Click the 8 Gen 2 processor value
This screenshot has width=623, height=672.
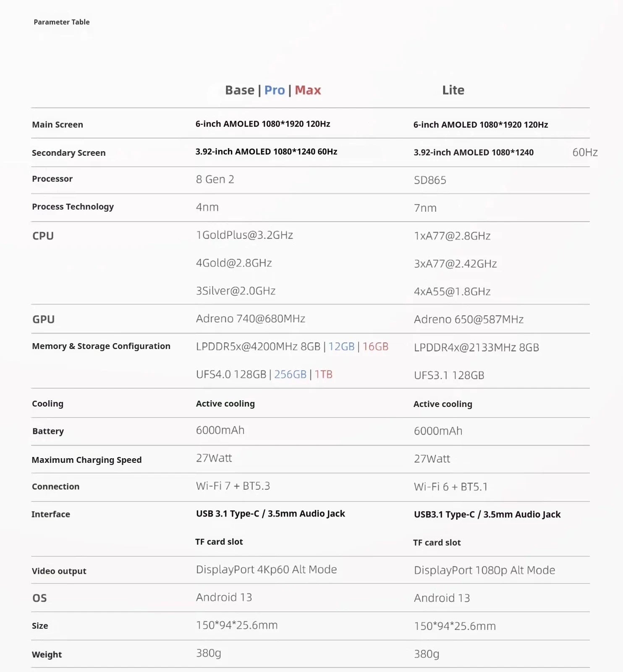click(215, 179)
